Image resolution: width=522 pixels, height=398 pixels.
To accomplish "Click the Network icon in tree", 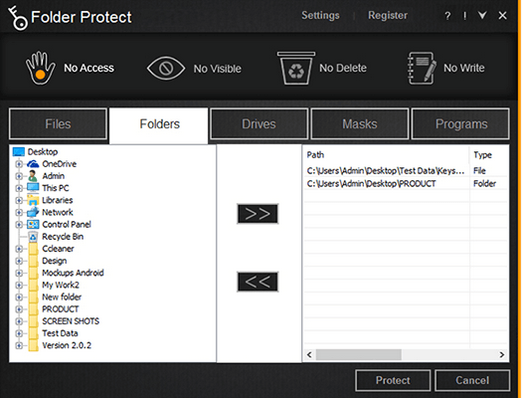I will pos(33,212).
